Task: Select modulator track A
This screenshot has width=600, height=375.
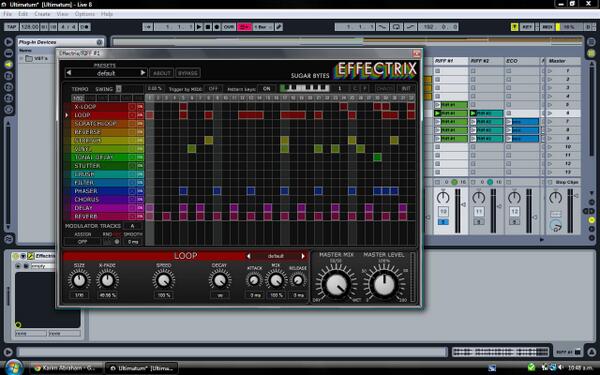Action: 132,226
